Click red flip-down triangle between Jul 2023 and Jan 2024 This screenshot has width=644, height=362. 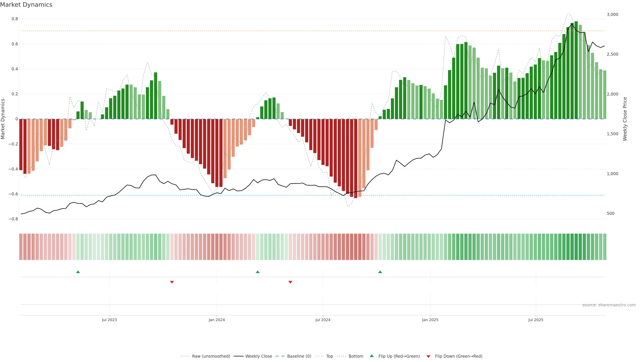[172, 282]
